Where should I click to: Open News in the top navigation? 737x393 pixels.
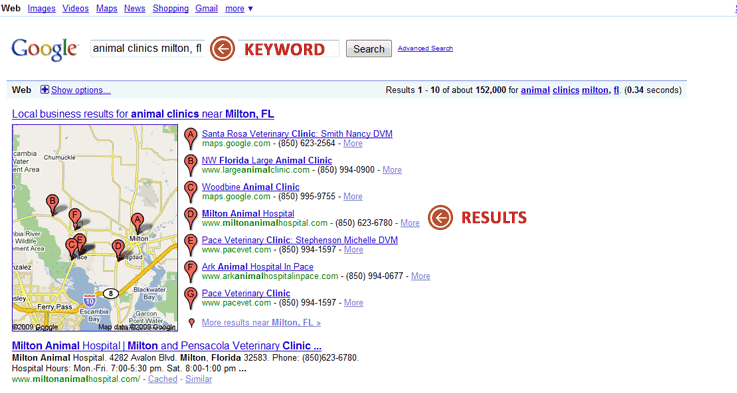[x=134, y=8]
